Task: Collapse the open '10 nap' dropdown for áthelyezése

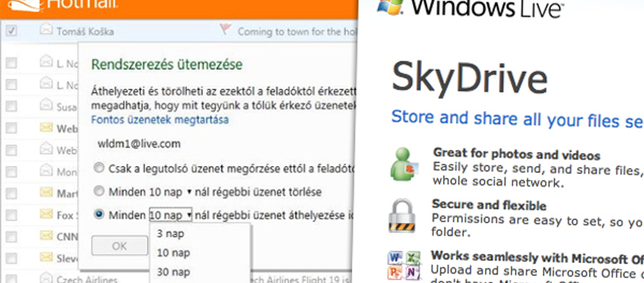Action: click(x=170, y=215)
